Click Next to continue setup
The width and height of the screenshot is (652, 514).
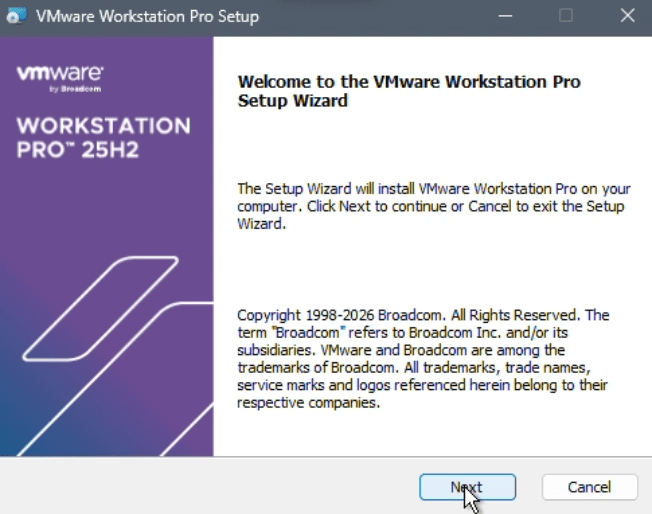(x=467, y=487)
